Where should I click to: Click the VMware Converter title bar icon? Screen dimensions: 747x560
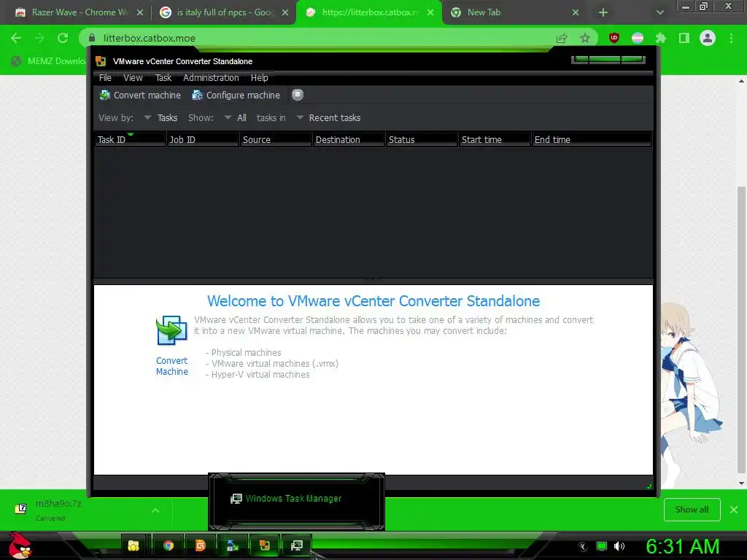[101, 61]
